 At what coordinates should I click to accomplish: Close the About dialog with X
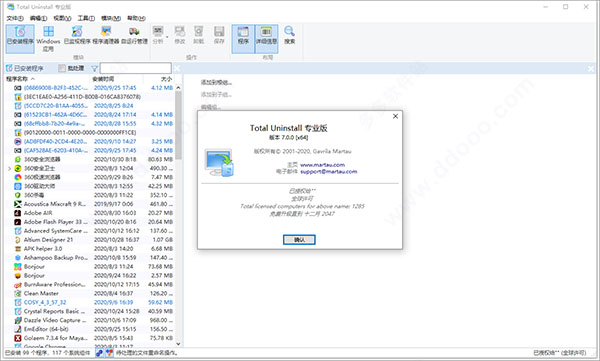395,116
